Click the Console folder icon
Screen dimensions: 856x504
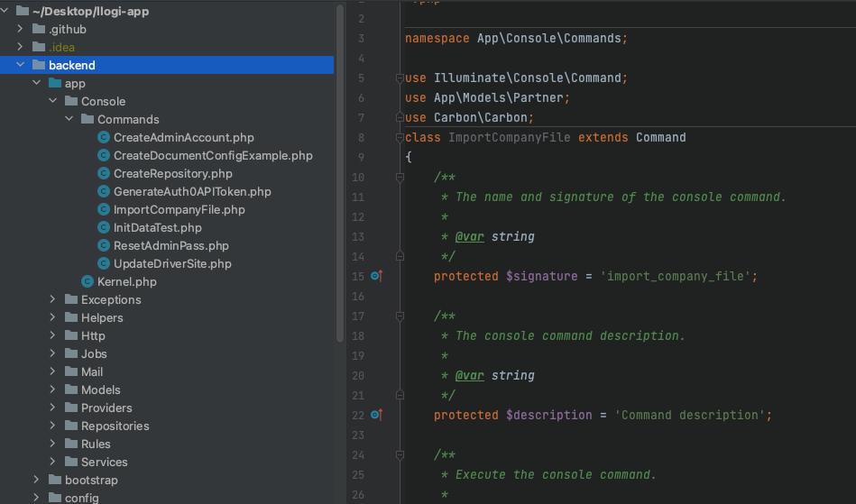coord(71,101)
